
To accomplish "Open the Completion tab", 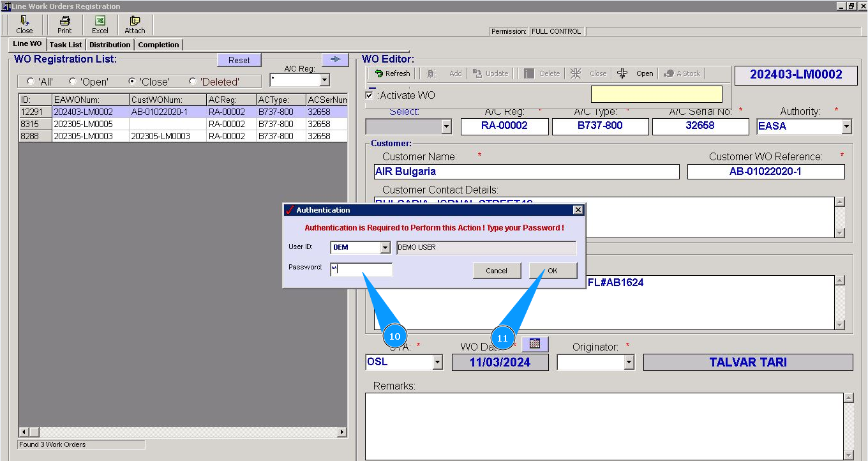I will point(158,45).
